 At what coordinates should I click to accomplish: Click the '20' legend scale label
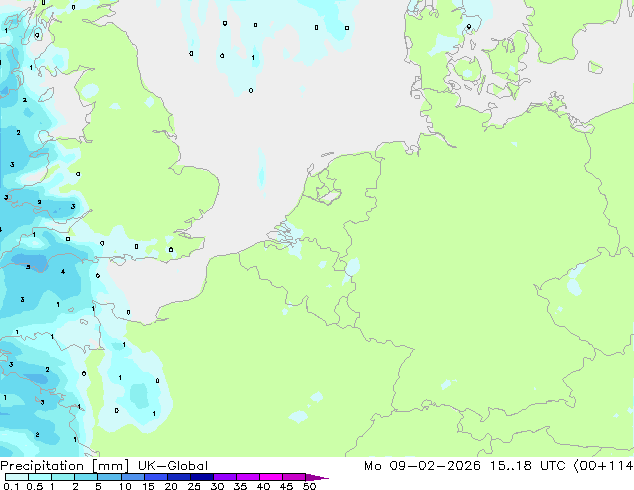[171, 486]
